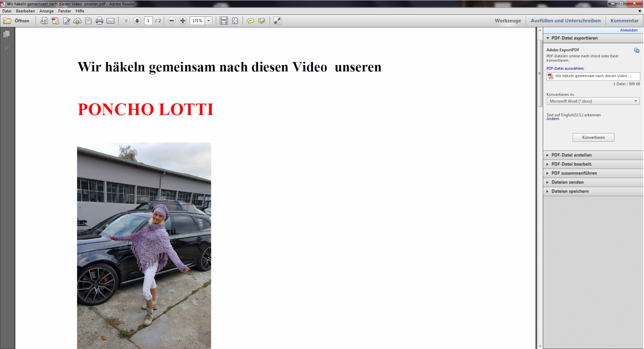Expand the 'PDF-Datei erstellen' section
The image size is (644, 349).
571,155
